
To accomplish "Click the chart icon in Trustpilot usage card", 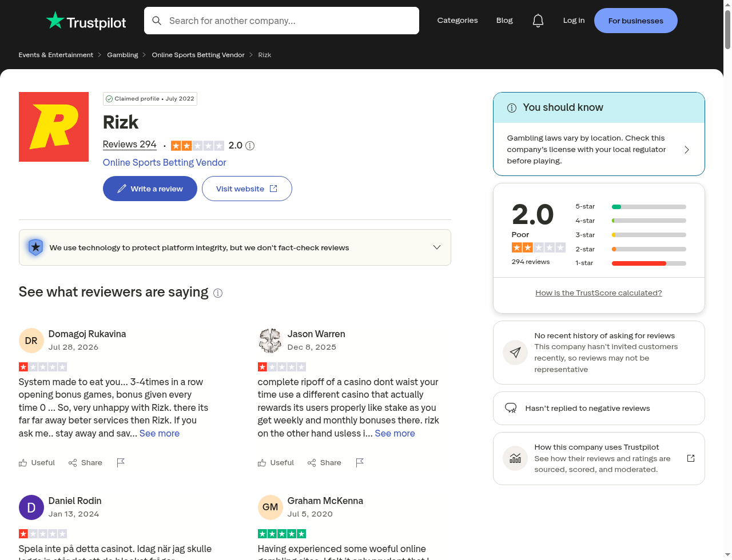I will [x=515, y=458].
